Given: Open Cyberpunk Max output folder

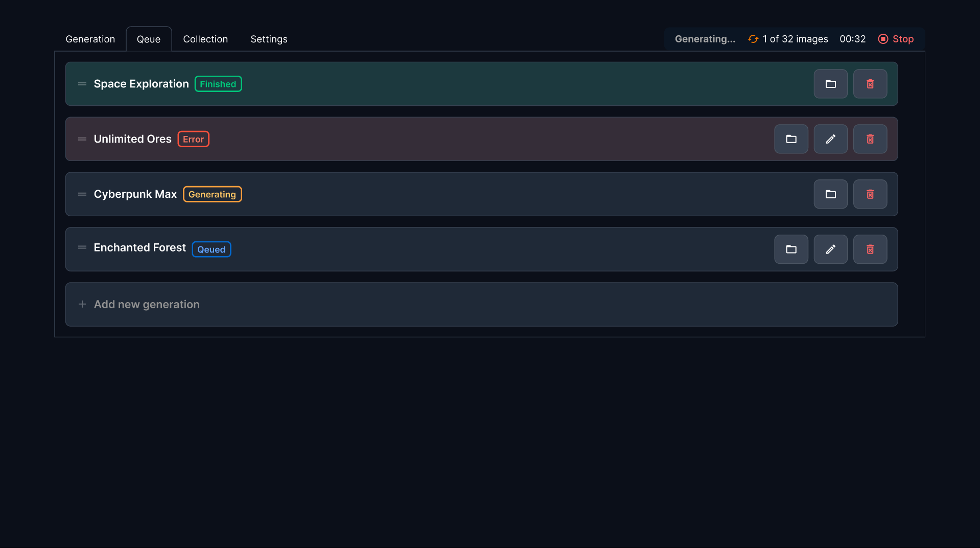Looking at the screenshot, I should pyautogui.click(x=830, y=194).
